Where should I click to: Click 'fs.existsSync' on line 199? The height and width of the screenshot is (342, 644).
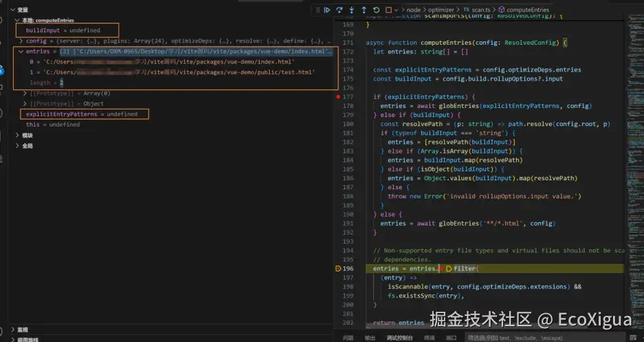pos(411,296)
